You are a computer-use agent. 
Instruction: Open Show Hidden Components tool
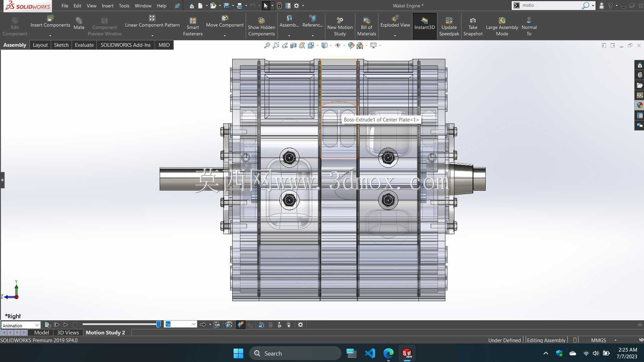261,27
